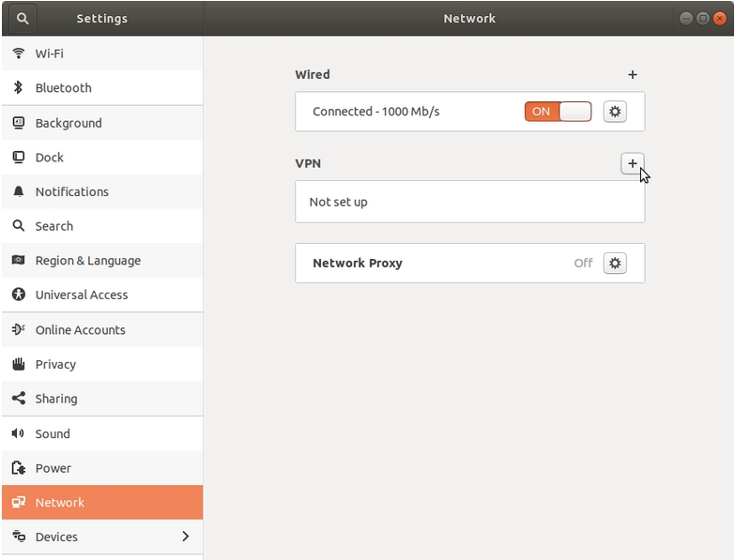Add a new wired connection profile
The width and height of the screenshot is (735, 560).
click(633, 74)
